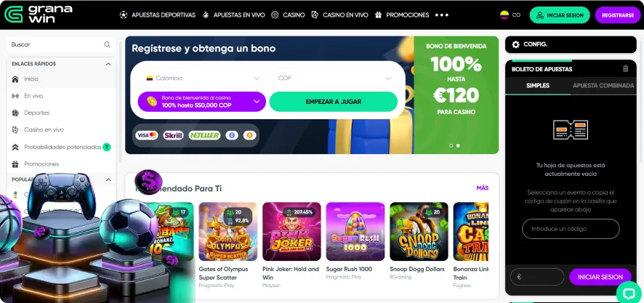This screenshot has width=644, height=303.
Task: Click the Neteller payment logo
Action: 204,135
